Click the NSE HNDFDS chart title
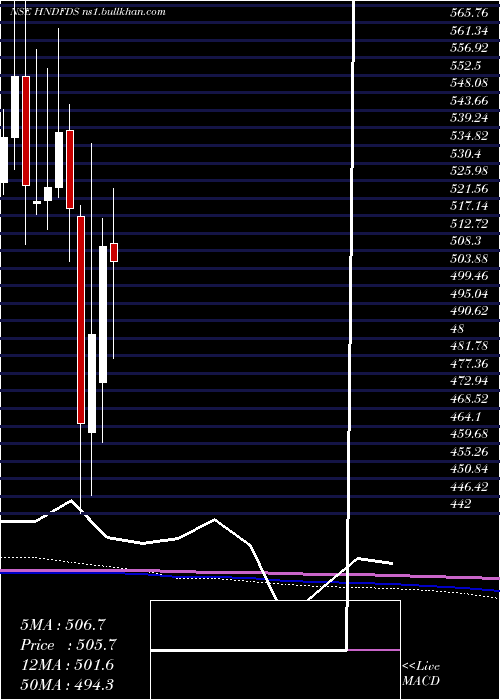500x700 pixels. [88, 12]
